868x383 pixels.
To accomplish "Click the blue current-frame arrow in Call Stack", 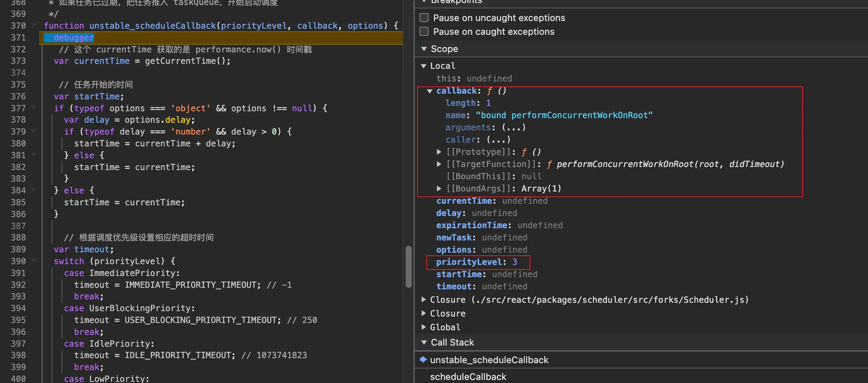I will click(x=423, y=360).
